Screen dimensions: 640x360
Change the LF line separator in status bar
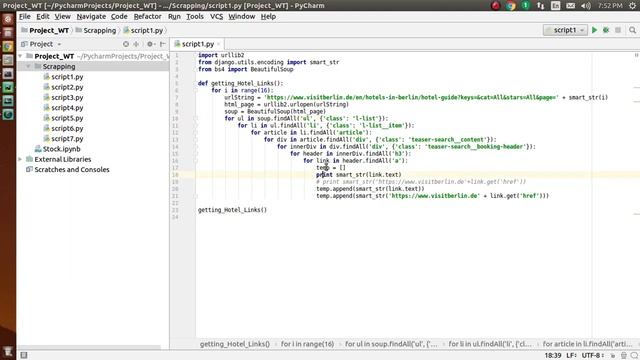click(571, 356)
